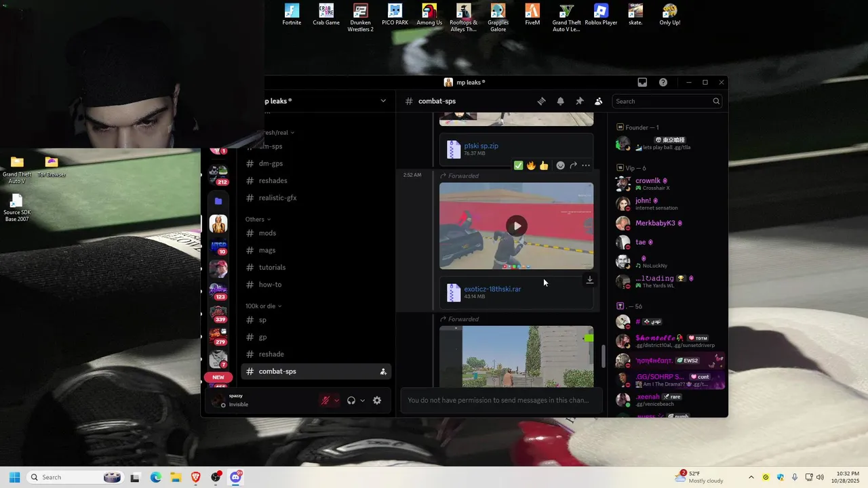Jump to NEW unread servers indicator
This screenshot has height=488, width=868.
(x=218, y=378)
